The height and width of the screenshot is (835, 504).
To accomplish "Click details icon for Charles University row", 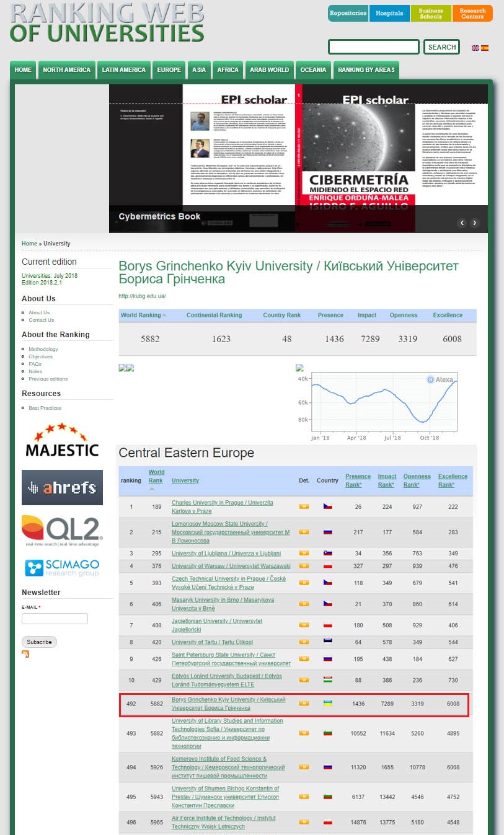I will pyautogui.click(x=304, y=506).
